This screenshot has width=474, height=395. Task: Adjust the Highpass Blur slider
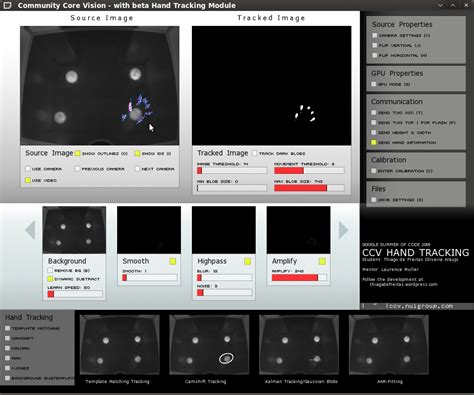click(x=224, y=278)
